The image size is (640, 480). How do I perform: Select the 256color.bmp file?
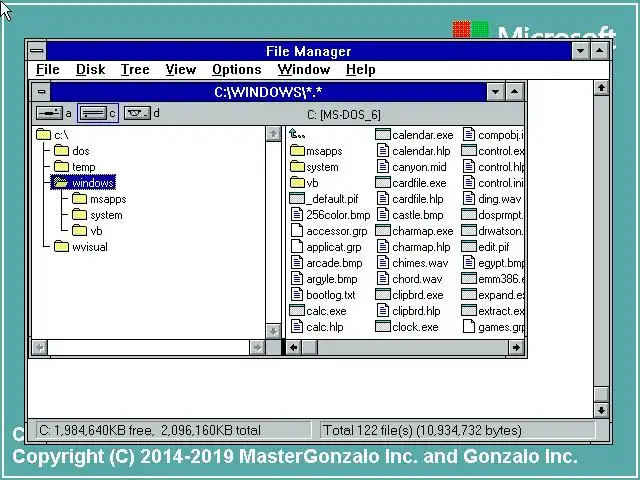click(330, 215)
